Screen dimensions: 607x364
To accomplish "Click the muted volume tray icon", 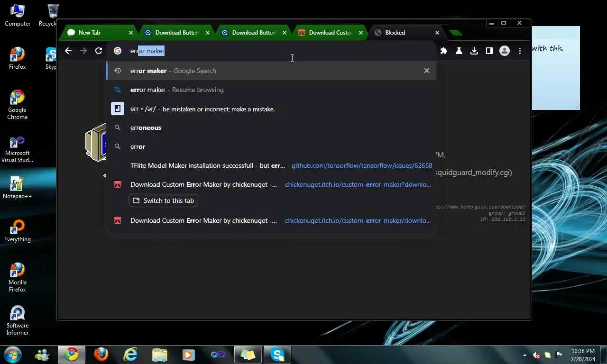I will point(536,355).
